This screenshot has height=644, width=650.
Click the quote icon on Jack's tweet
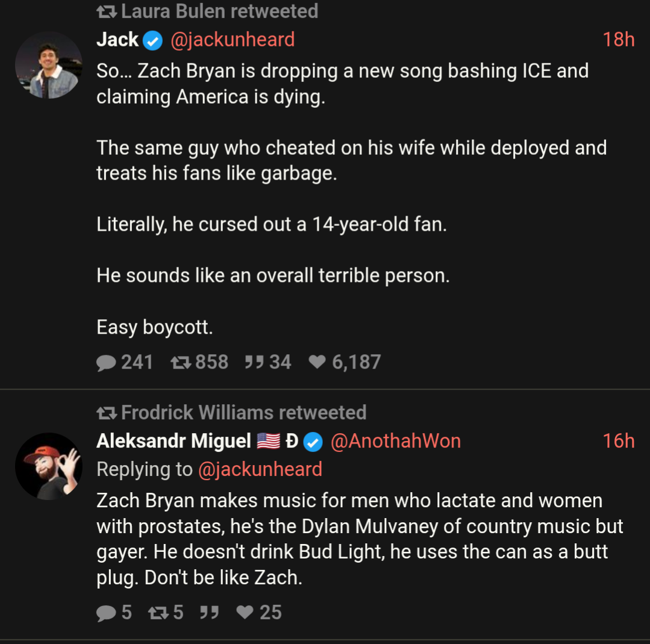253,362
